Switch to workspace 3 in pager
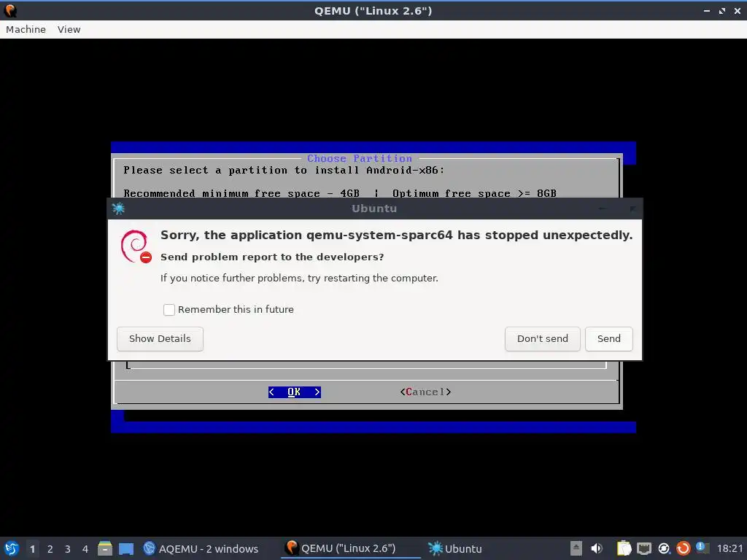Image resolution: width=747 pixels, height=560 pixels. pos(68,548)
